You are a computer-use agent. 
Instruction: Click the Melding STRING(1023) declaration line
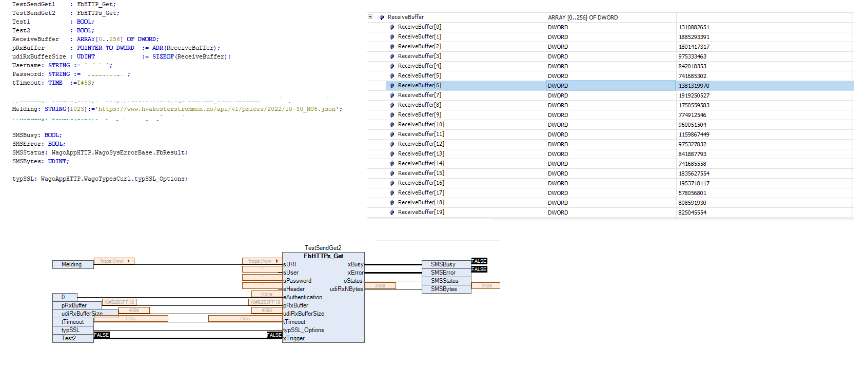coord(177,109)
